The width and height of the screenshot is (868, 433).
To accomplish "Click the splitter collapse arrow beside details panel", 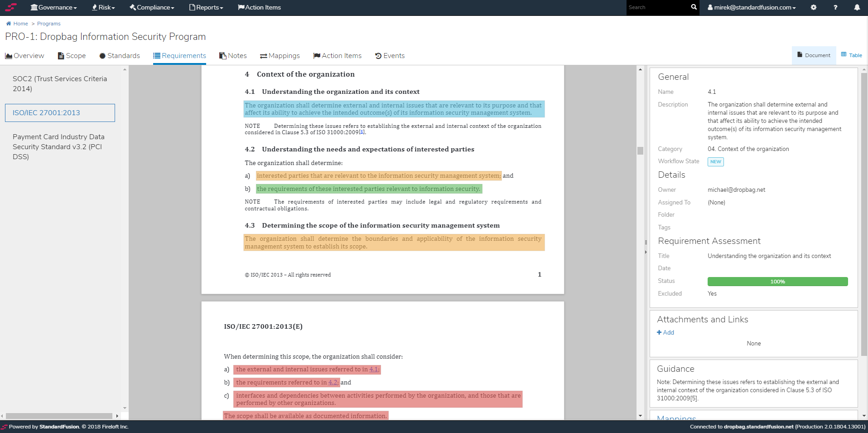I will (646, 252).
